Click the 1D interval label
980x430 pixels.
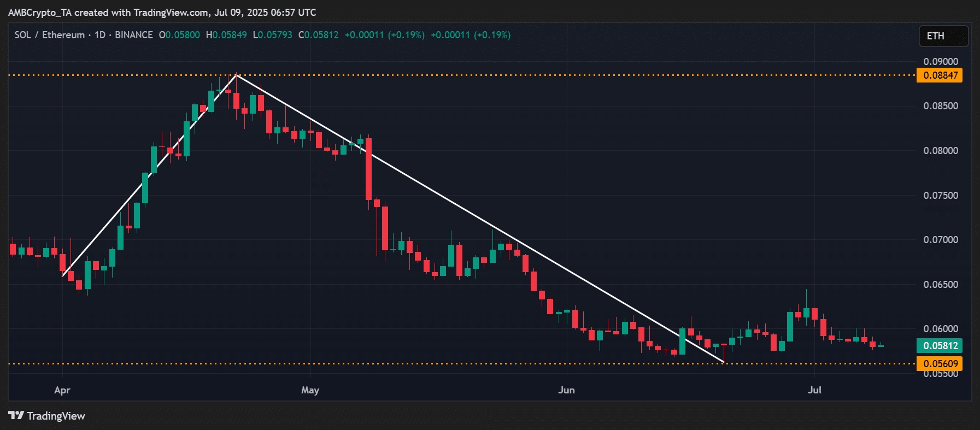pyautogui.click(x=100, y=35)
